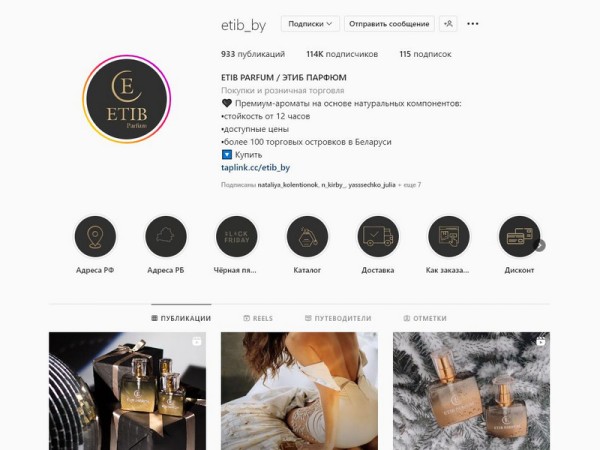The image size is (600, 450).
Task: Show more highlights with the right arrow
Action: tap(540, 245)
